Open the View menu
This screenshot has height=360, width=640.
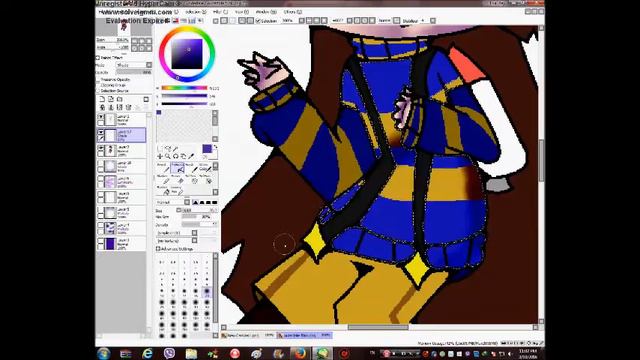(x=242, y=12)
